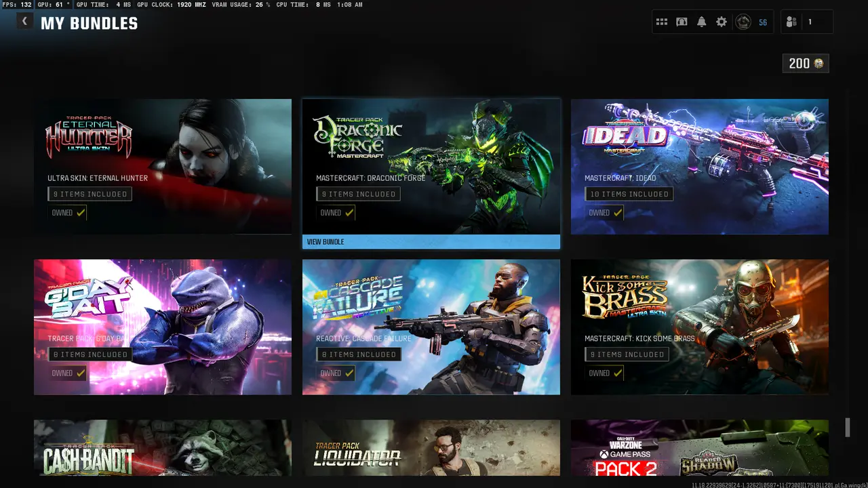
Task: Click the COD Points coin beside 200
Action: [x=819, y=63]
